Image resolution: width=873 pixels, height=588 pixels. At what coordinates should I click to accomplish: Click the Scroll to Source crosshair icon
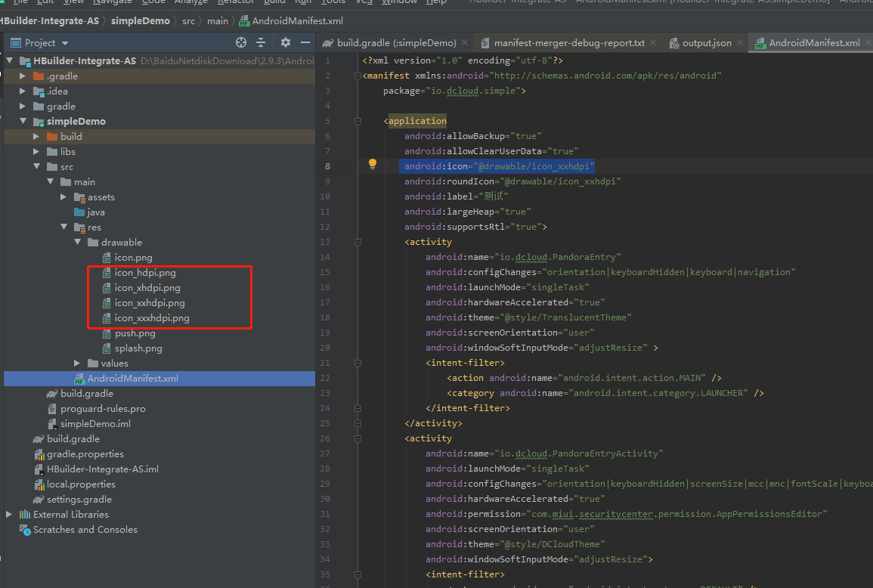click(x=240, y=43)
